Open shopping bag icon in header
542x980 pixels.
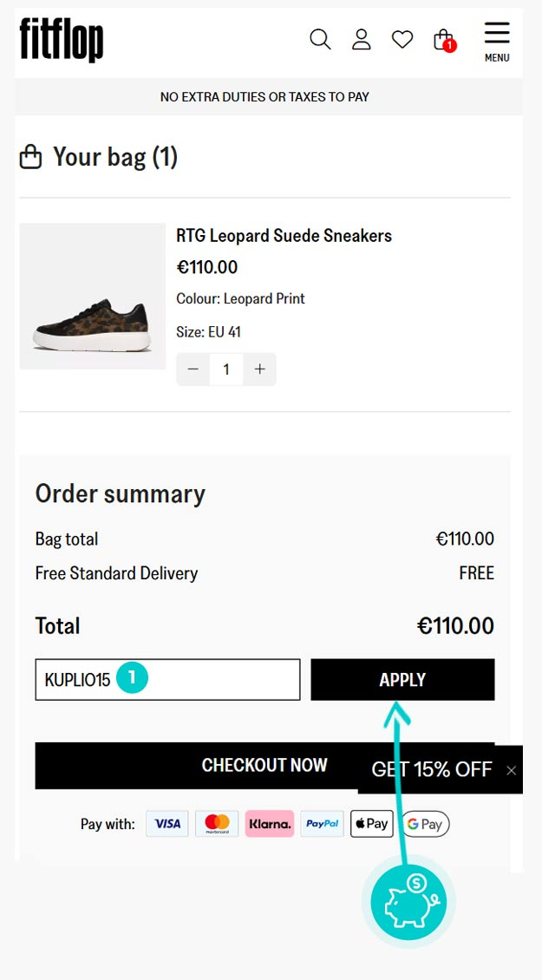coord(445,40)
